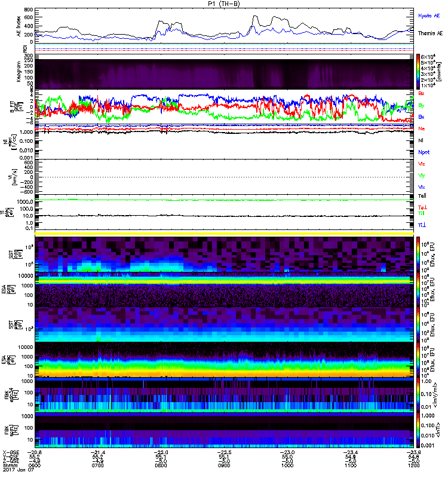Click the "ROI" panel label
The width and height of the screenshot is (448, 478).
[25, 49]
